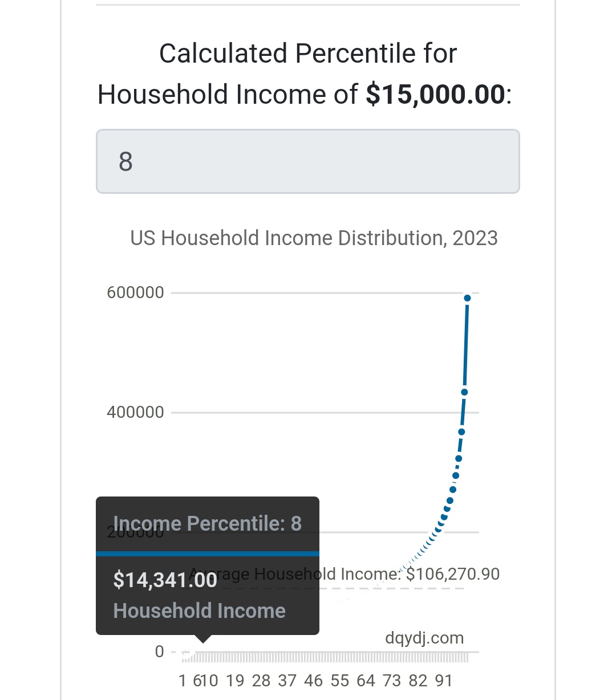Image resolution: width=616 pixels, height=700 pixels.
Task: Click the 0 y-axis label
Action: pos(159,652)
